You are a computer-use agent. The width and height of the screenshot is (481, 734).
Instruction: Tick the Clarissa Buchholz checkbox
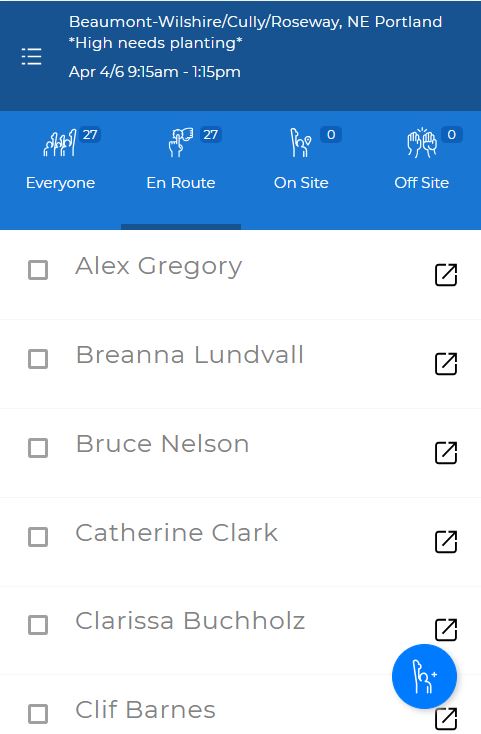pos(38,625)
